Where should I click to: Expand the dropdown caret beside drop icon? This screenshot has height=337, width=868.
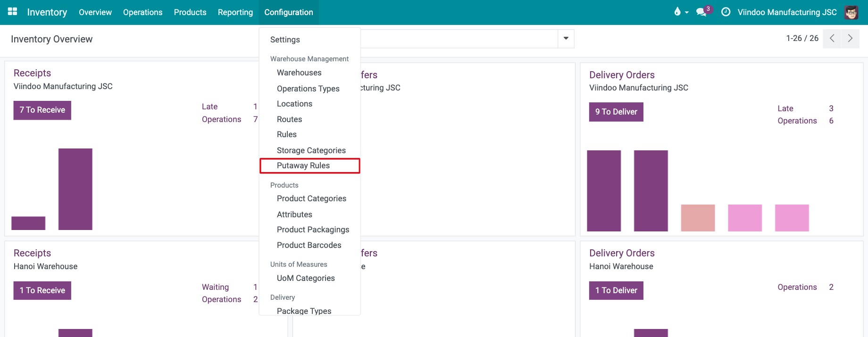tap(687, 13)
